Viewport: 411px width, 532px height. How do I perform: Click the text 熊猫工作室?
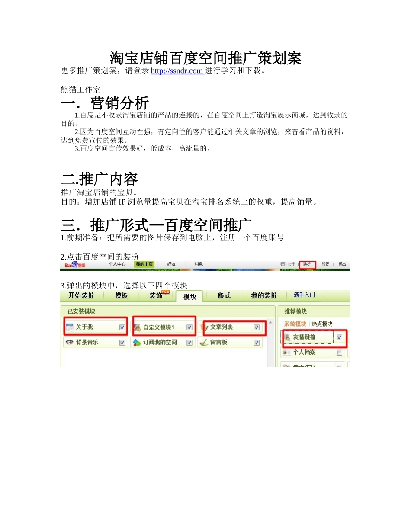tap(81, 90)
